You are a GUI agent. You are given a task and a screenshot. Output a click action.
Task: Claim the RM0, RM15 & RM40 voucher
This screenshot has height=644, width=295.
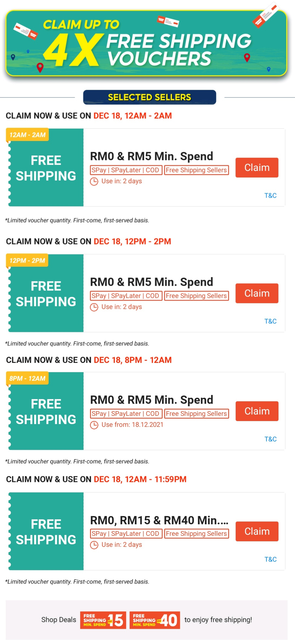257,531
